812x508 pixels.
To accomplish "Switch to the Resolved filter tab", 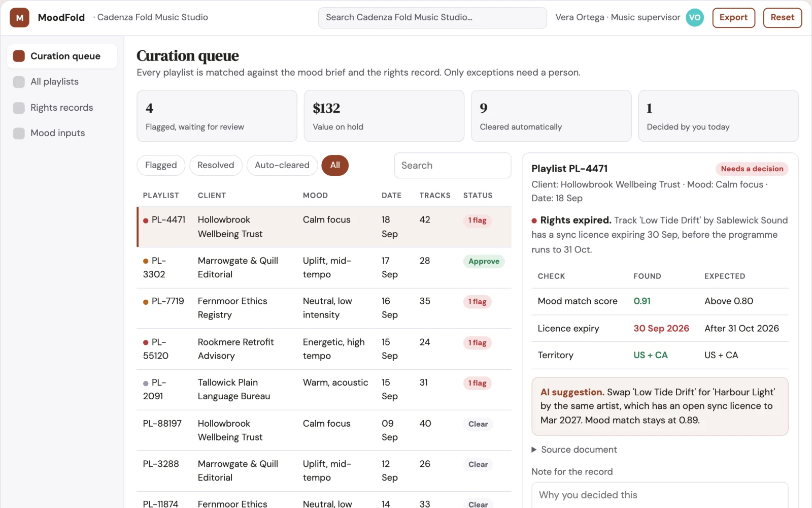I will (x=216, y=165).
